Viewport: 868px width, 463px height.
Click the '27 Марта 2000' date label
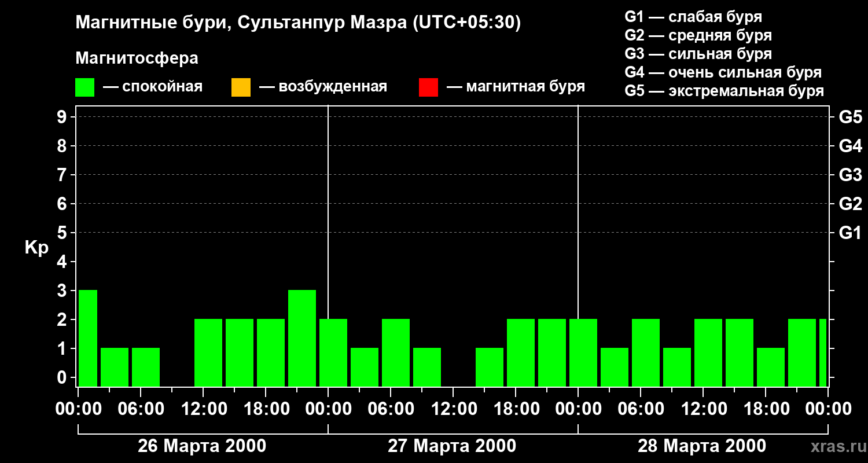pyautogui.click(x=452, y=446)
